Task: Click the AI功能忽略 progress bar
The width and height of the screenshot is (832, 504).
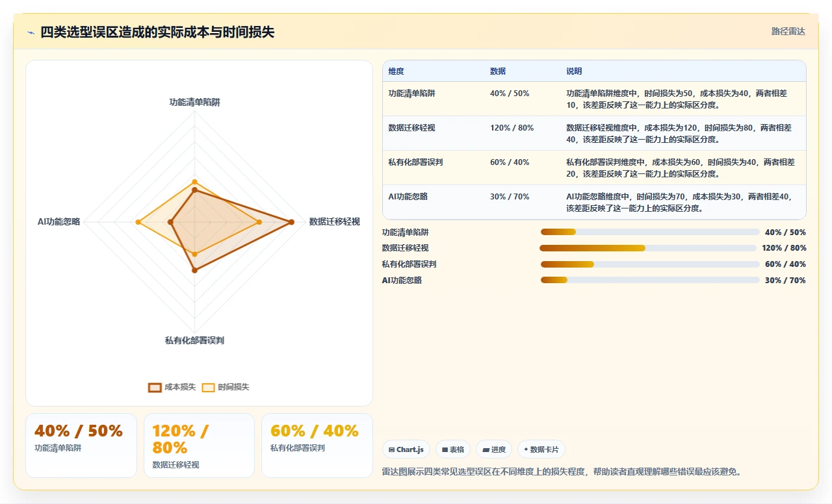Action: (x=650, y=280)
